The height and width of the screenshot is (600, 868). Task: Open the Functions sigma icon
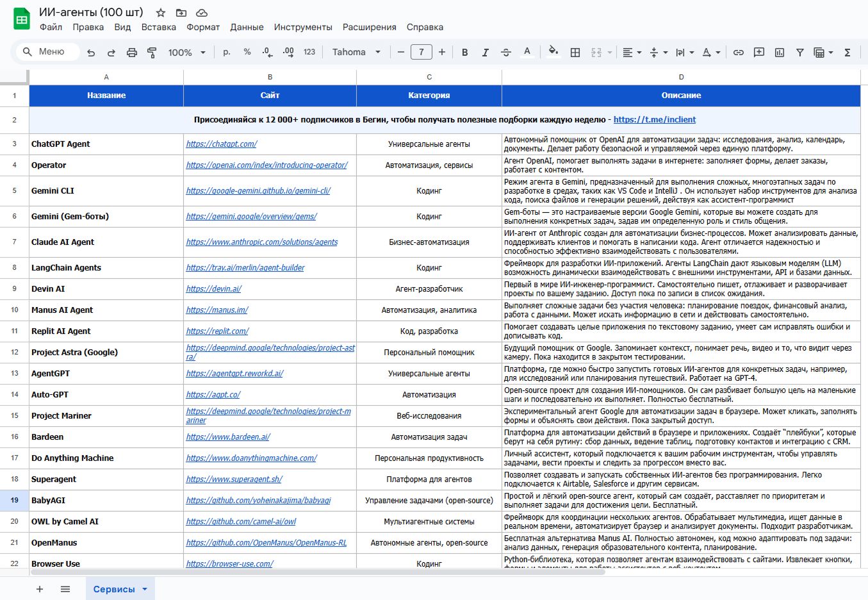(x=847, y=53)
